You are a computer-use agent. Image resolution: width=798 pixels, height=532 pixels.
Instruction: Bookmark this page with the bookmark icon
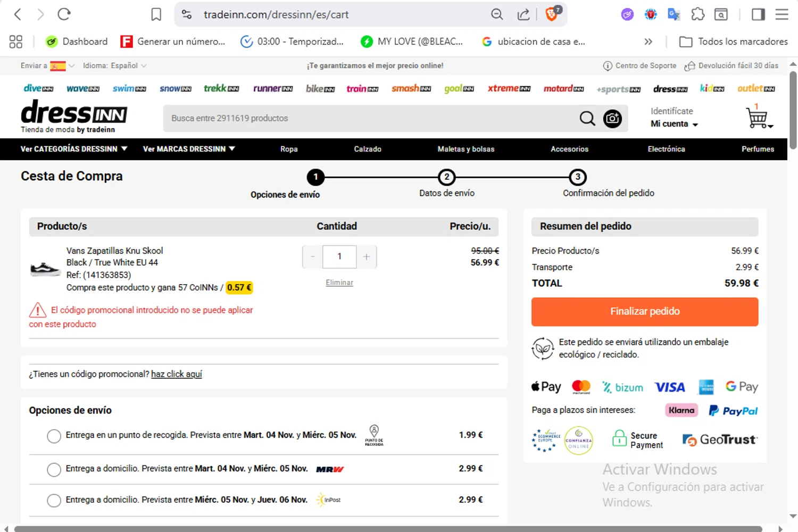tap(156, 14)
